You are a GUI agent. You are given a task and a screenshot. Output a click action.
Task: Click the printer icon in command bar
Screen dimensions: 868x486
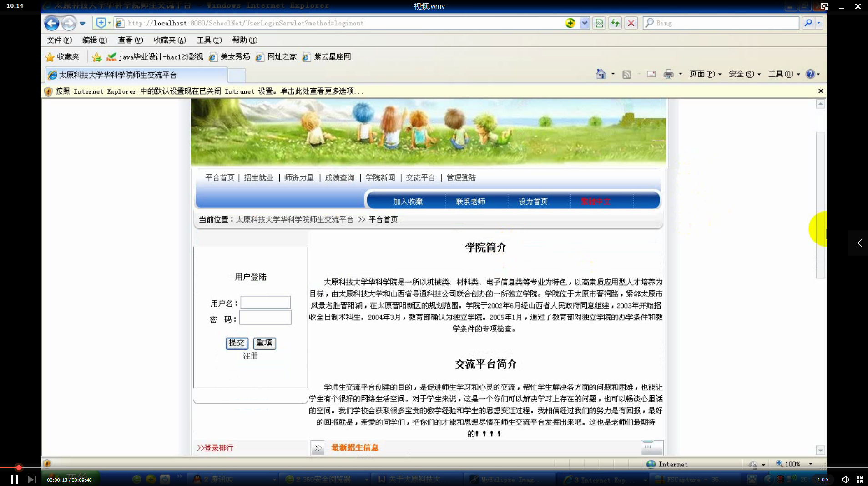(x=668, y=74)
